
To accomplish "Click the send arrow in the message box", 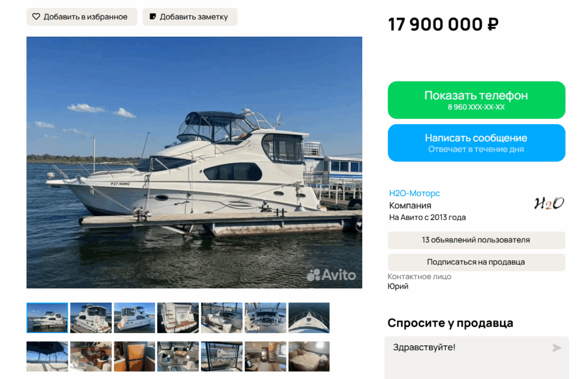I will 557,348.
